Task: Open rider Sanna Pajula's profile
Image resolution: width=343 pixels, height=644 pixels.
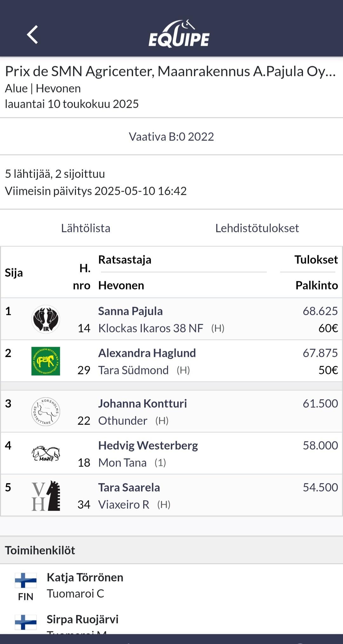Action: (x=131, y=311)
